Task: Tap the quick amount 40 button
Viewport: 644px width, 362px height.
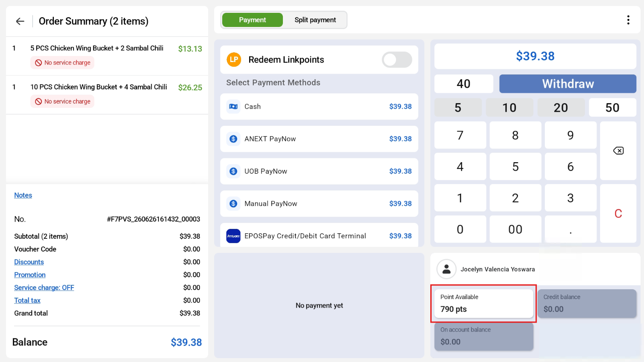Action: click(464, 84)
